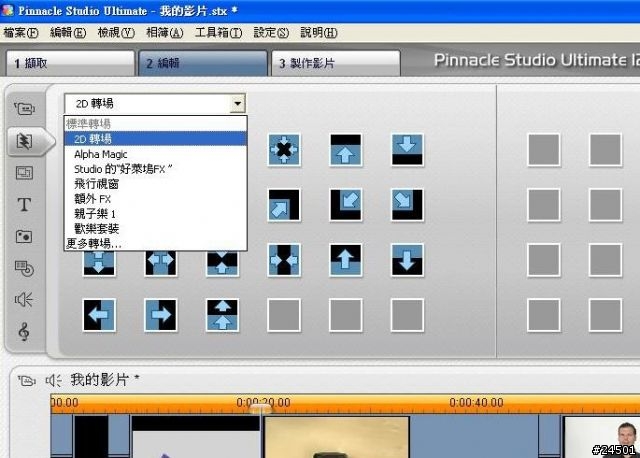
Task: Open the video album icon in sidebar
Action: tap(24, 109)
